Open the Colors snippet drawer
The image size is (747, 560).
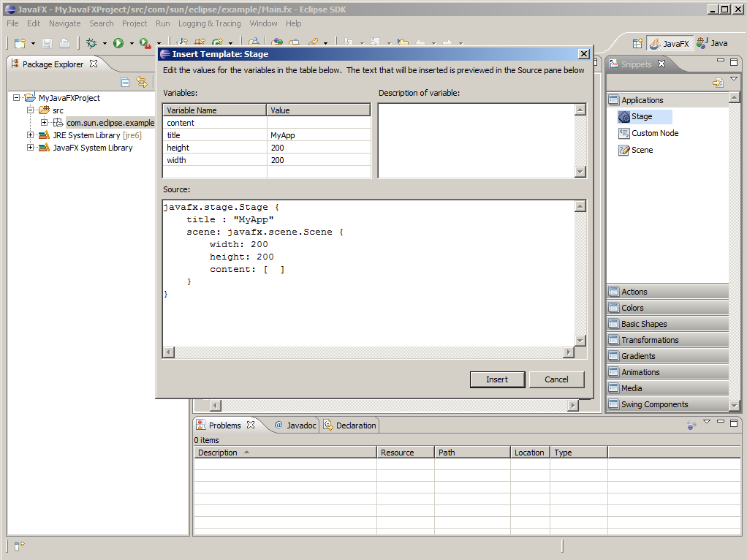pos(632,308)
